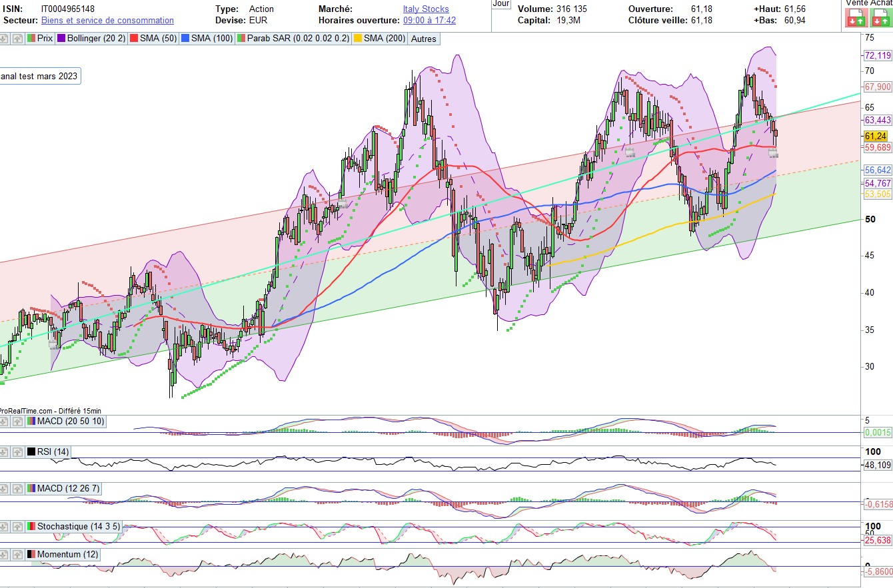Follow the Italy Stocks market link

pyautogui.click(x=426, y=9)
